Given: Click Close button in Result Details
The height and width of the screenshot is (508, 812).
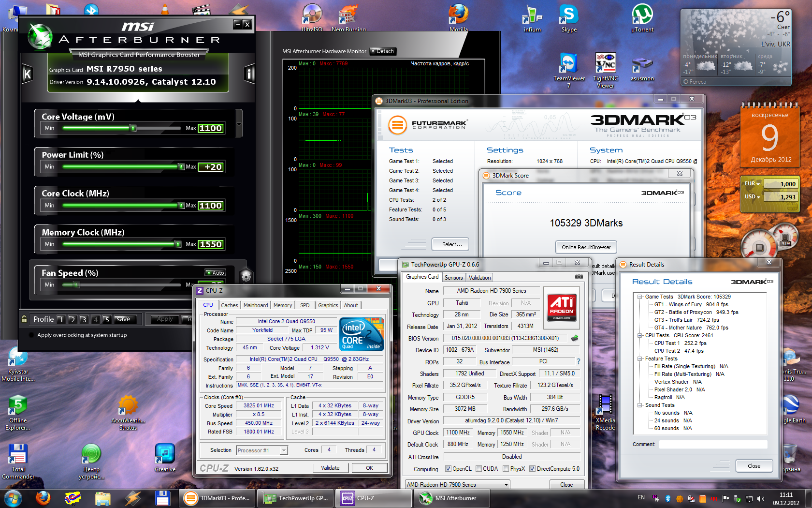Looking at the screenshot, I should click(754, 466).
